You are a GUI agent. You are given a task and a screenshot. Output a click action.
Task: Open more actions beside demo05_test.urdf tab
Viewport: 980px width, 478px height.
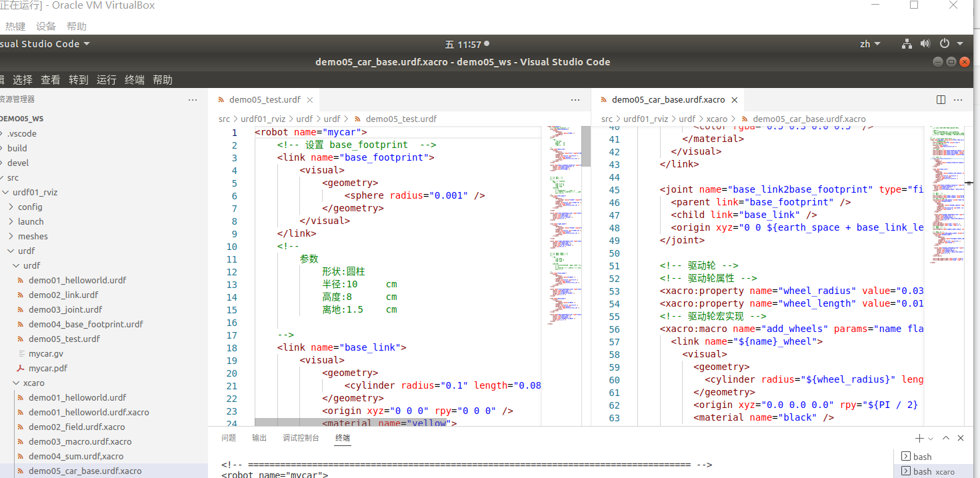575,99
